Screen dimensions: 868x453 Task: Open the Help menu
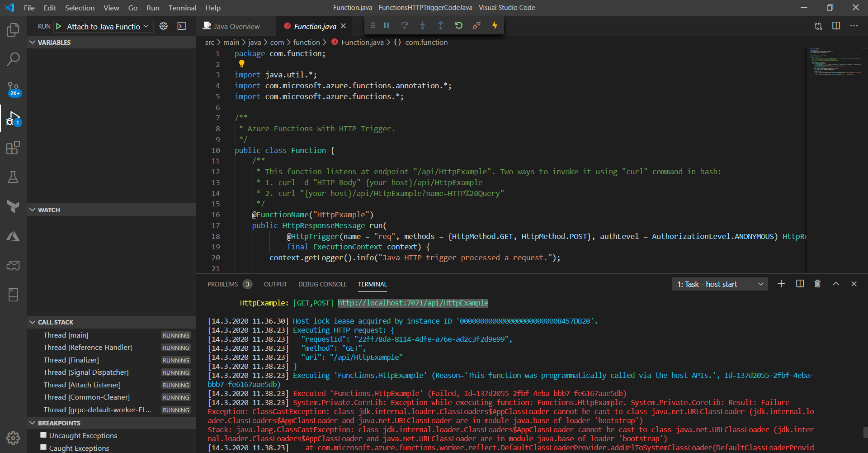213,8
